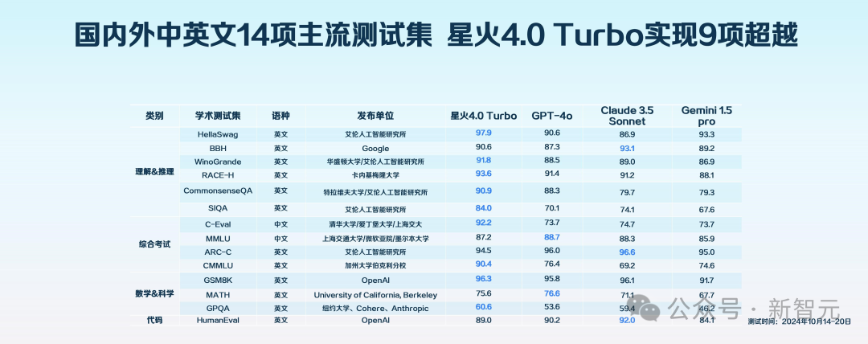
Task: Select the Claude 3.5 Sonnet column header
Action: point(626,116)
